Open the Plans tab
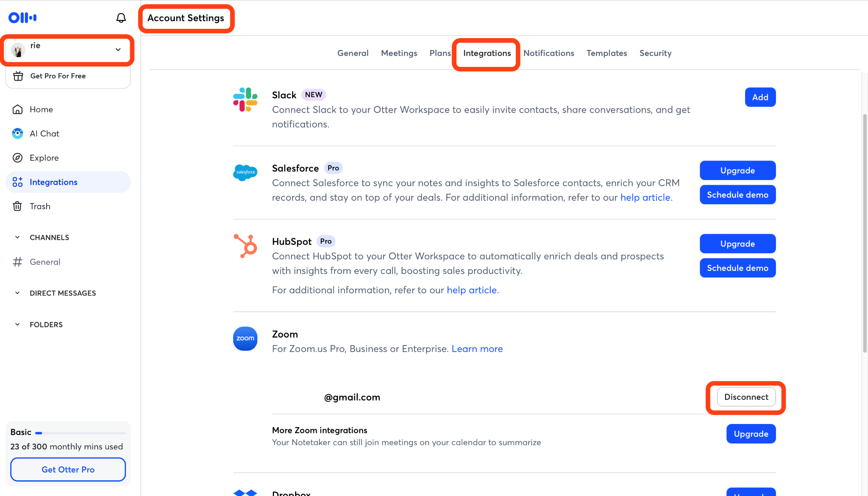The image size is (868, 496). (x=440, y=53)
